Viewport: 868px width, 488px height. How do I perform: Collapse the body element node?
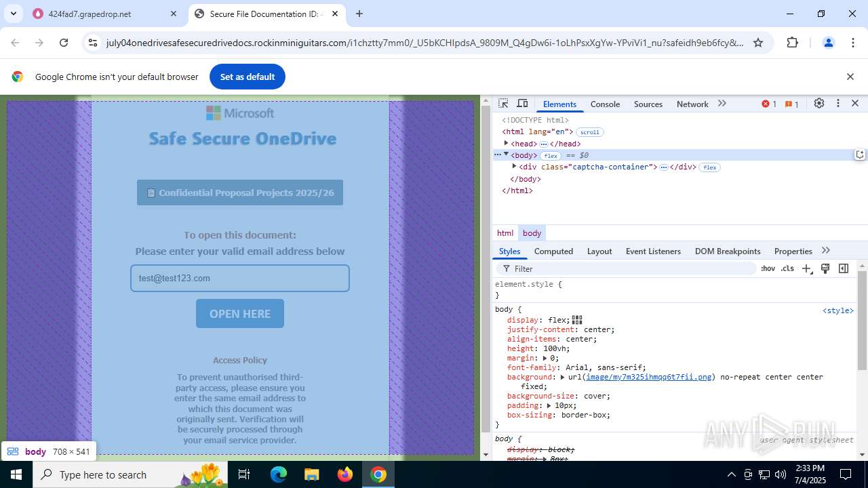[506, 155]
